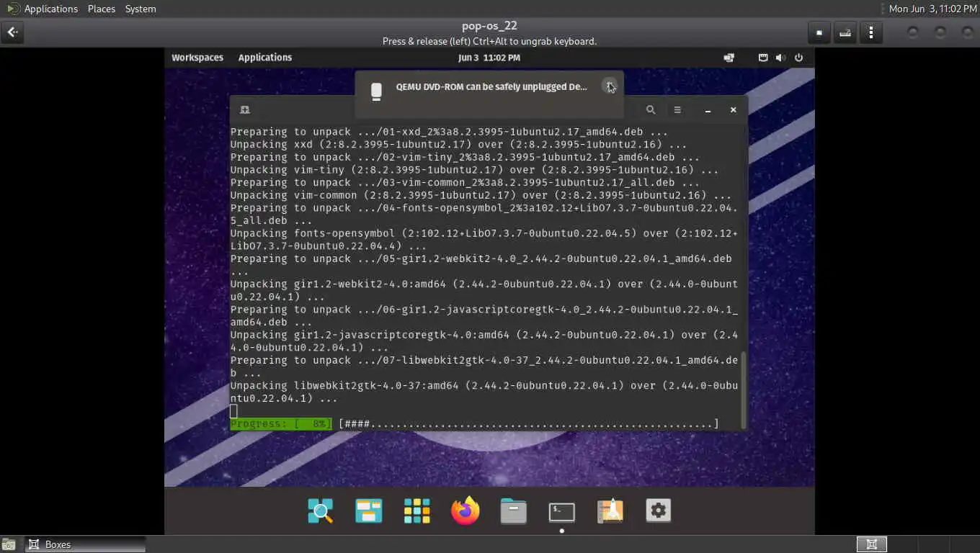The width and height of the screenshot is (980, 553).
Task: Open the Boxes three-dot actions menu
Action: (x=871, y=32)
